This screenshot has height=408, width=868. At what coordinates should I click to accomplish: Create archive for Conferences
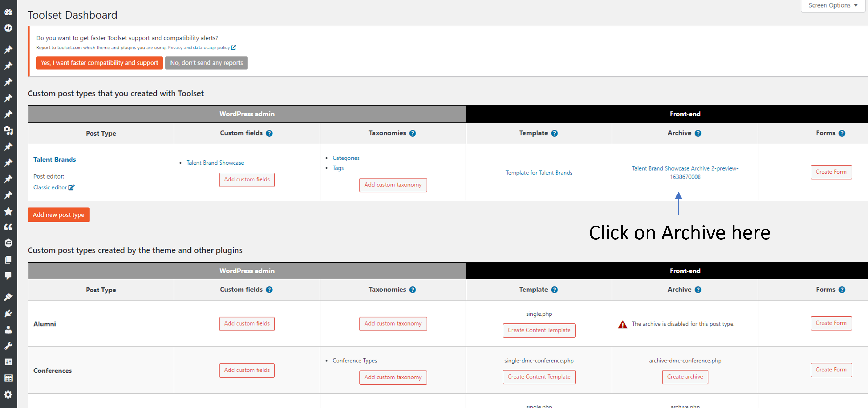685,377
